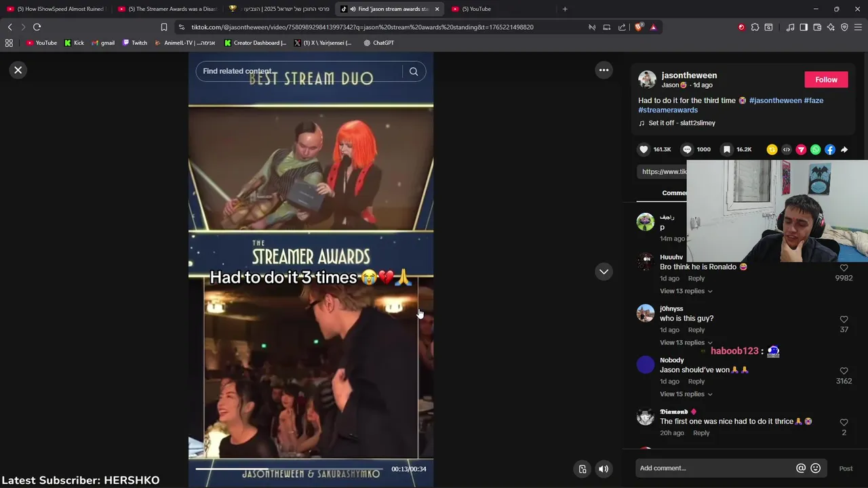
Task: Open the Twitch bookmark
Action: 135,43
